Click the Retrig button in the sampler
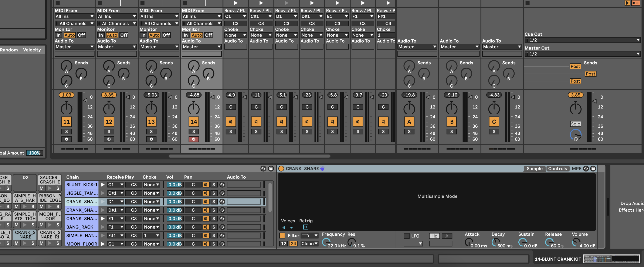 [x=305, y=227]
